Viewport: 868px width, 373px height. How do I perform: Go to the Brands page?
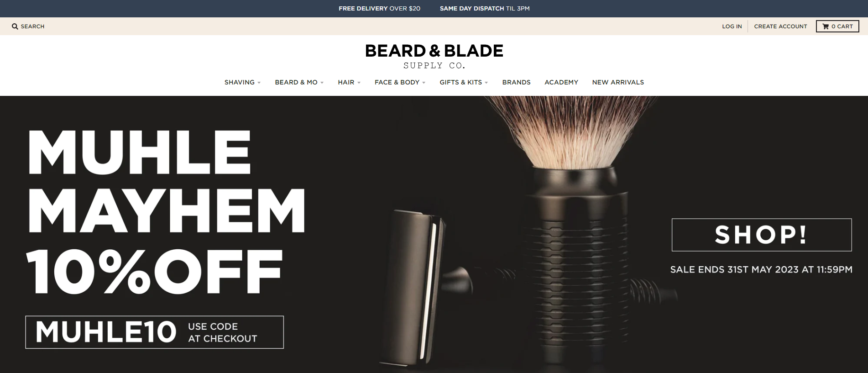pos(516,82)
